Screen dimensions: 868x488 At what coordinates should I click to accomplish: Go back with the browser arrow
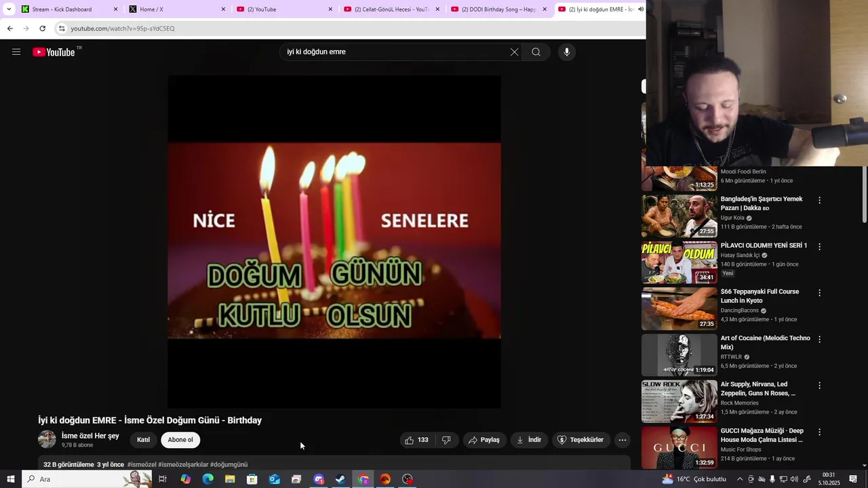[9, 28]
